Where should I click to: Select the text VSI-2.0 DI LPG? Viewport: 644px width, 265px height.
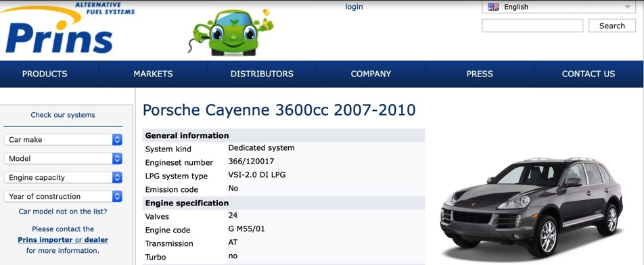[x=256, y=175]
